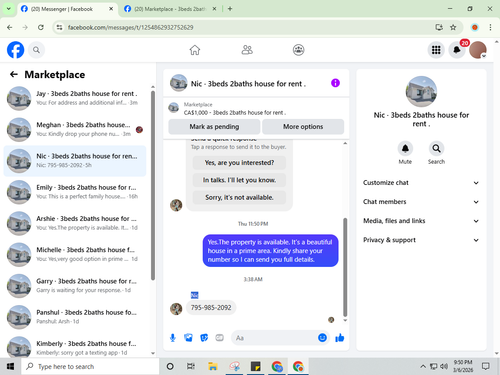Viewport: 500px width, 375px height.
Task: Open the purple conversation information icon
Action: pyautogui.click(x=335, y=83)
